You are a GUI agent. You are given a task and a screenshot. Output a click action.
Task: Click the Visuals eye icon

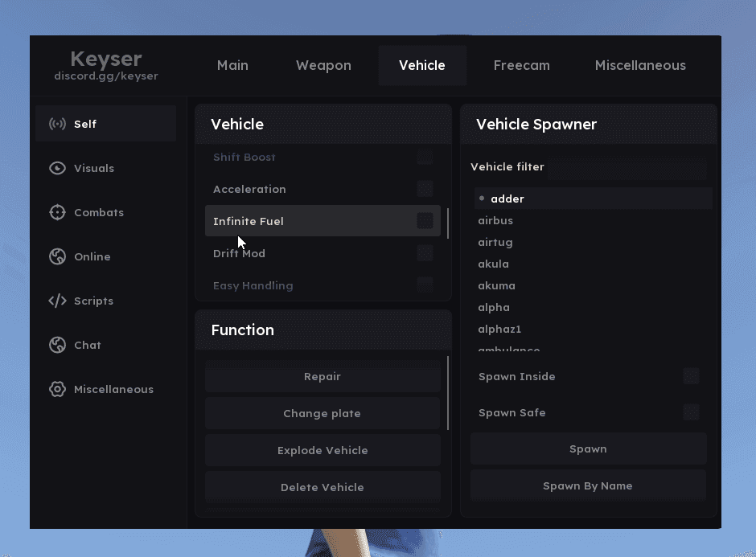point(57,168)
